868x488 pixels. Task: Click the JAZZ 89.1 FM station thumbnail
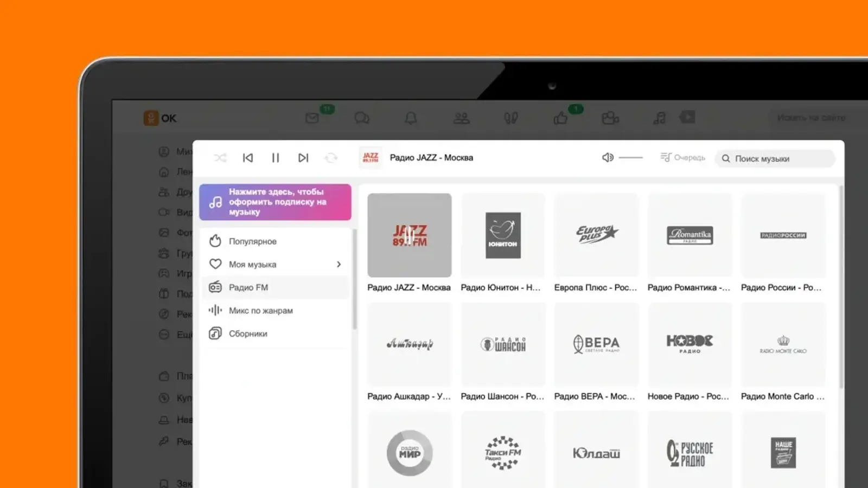pos(410,235)
